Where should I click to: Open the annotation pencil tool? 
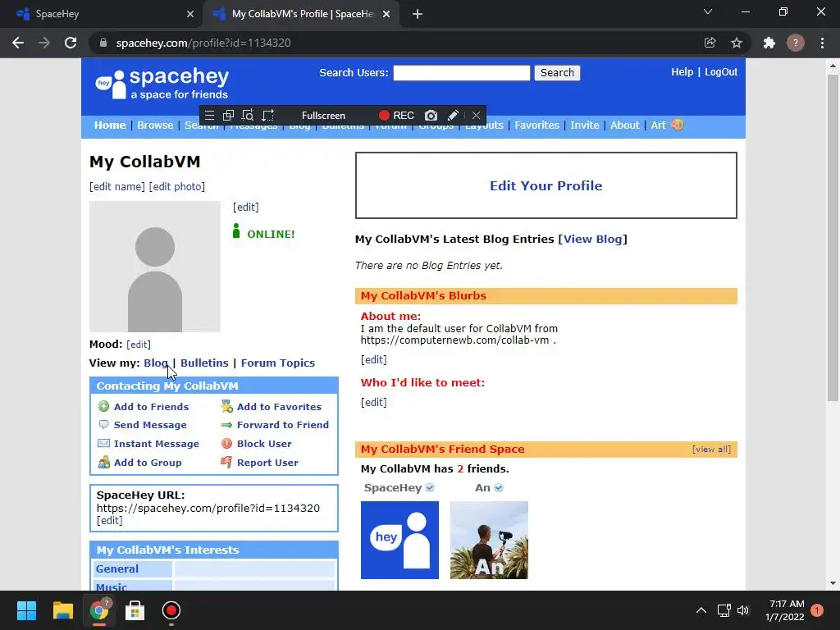click(x=453, y=115)
